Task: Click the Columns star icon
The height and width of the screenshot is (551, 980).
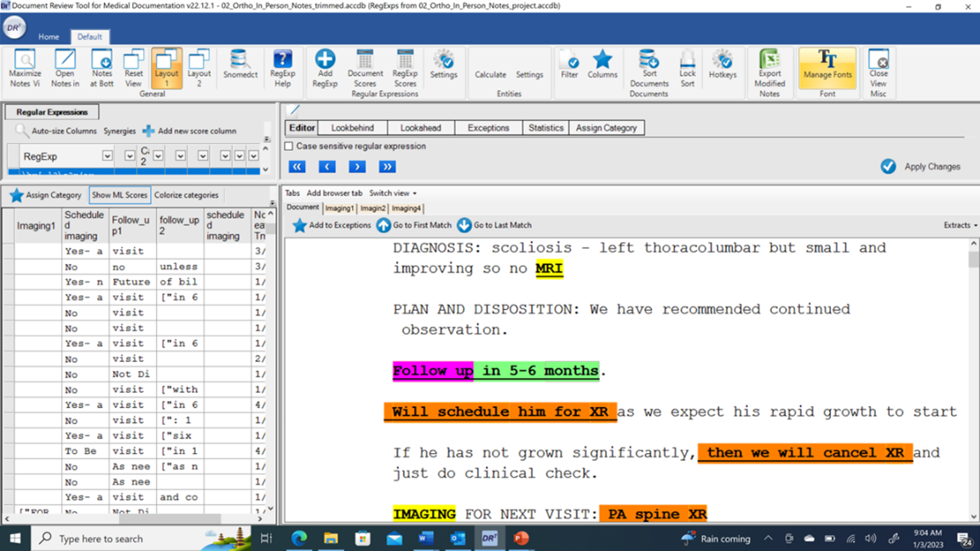Action: point(602,60)
